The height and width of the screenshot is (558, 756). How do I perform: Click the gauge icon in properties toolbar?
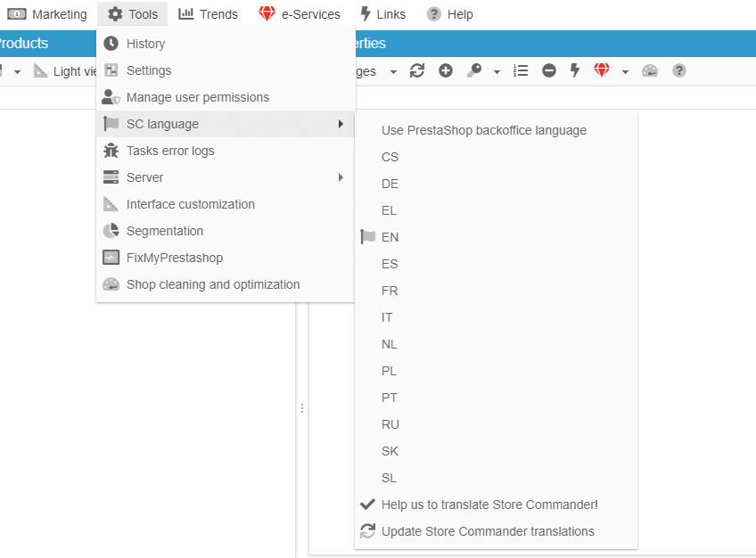(x=650, y=71)
